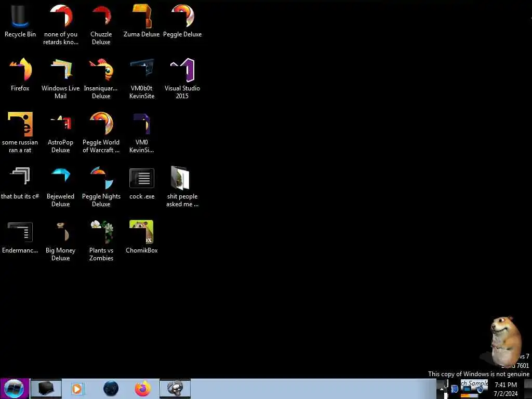The width and height of the screenshot is (532, 399).
Task: Click the 'Chuzzle Deluxe' icon label
Action: tap(101, 38)
